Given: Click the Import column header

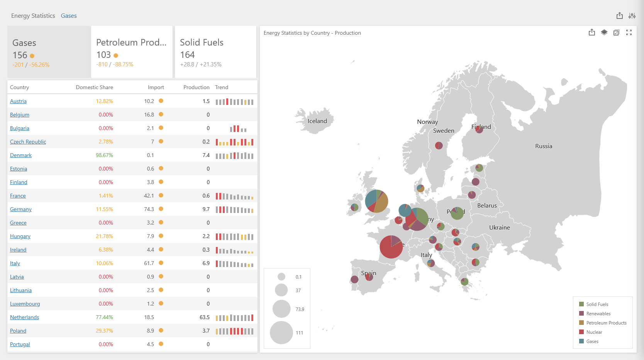Looking at the screenshot, I should coord(156,87).
